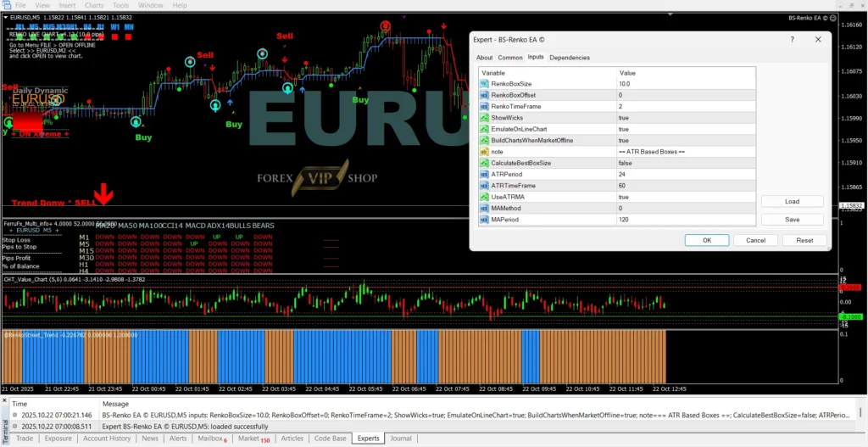The image size is (868, 447).
Task: Edit the RenkoBoxSize value 10.0
Action: tap(686, 84)
